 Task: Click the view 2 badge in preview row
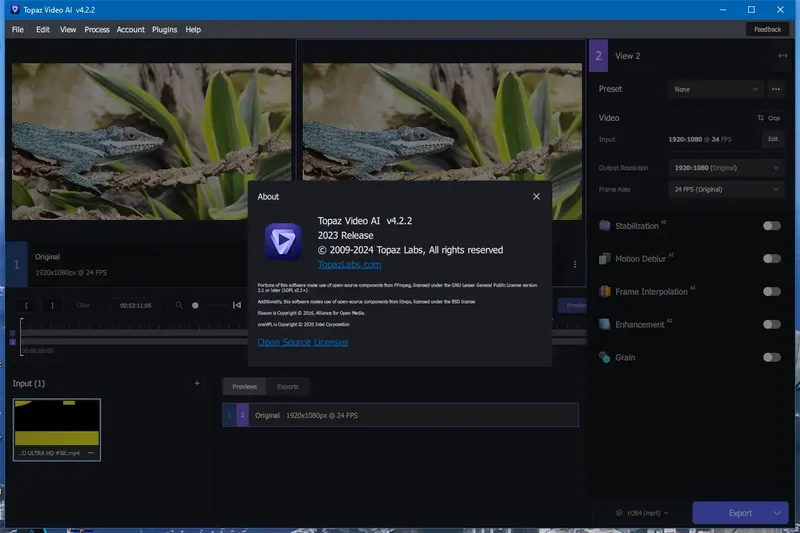pos(242,415)
